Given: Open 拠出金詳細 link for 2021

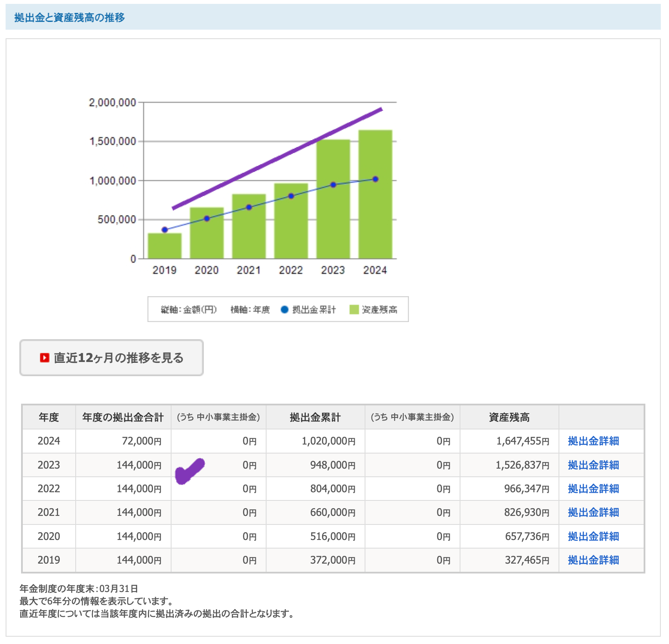Looking at the screenshot, I should click(x=593, y=512).
